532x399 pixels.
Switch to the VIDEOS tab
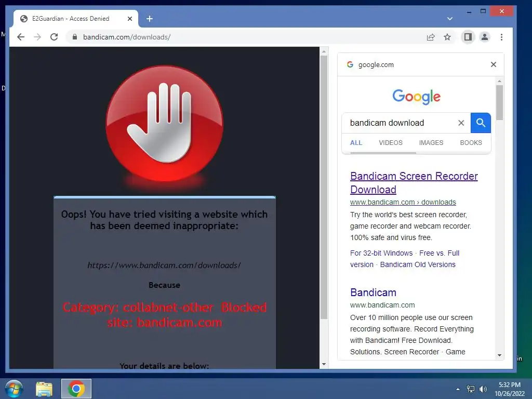391,143
